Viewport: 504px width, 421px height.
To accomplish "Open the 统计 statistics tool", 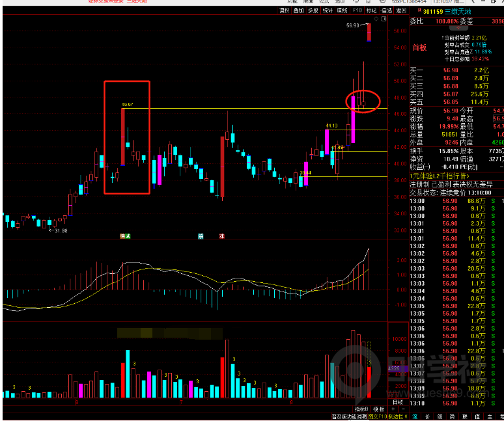I will (328, 10).
